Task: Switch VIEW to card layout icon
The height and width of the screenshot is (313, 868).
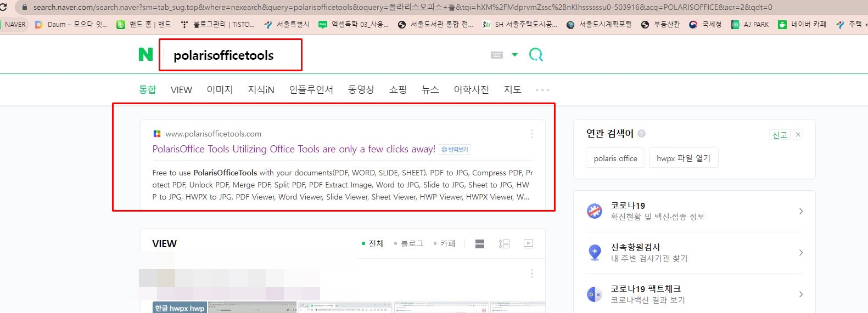Action: pyautogui.click(x=480, y=244)
